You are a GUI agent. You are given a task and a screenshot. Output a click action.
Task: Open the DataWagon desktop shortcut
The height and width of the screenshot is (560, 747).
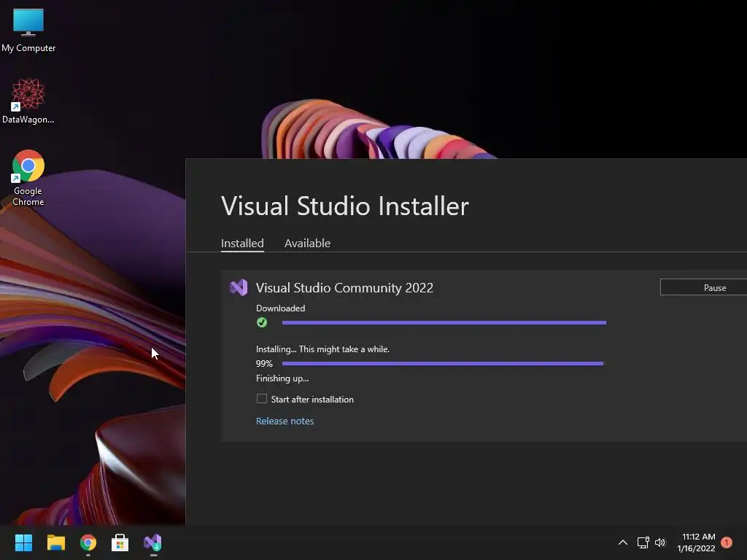tap(28, 101)
